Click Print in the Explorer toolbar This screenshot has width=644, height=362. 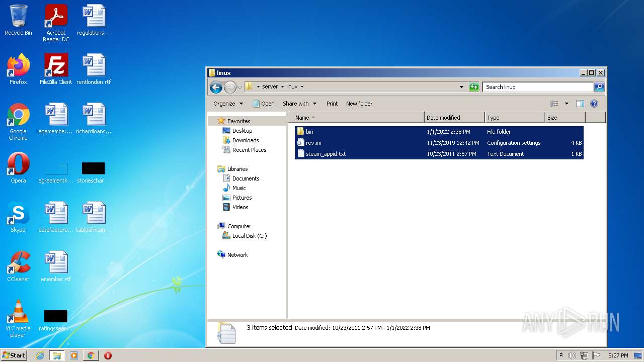(332, 104)
